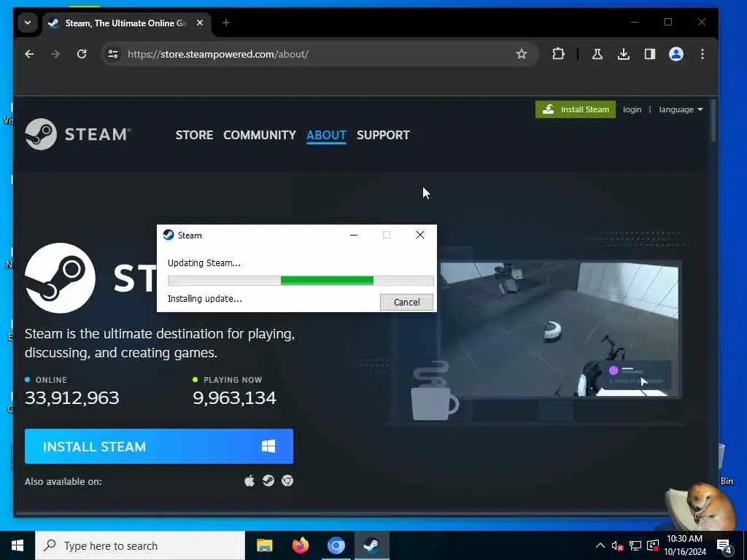Image resolution: width=747 pixels, height=560 pixels.
Task: Open the COMMUNITY menu
Action: pyautogui.click(x=260, y=135)
